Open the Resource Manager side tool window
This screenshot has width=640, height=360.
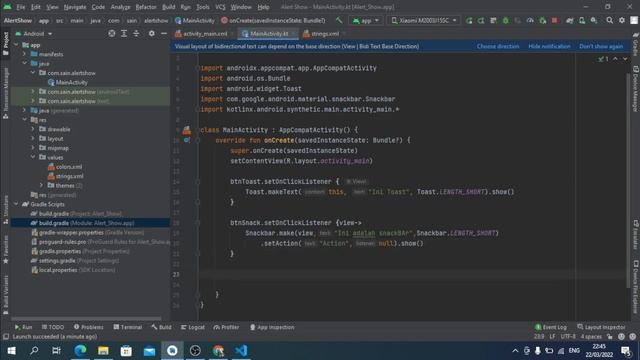tap(5, 93)
